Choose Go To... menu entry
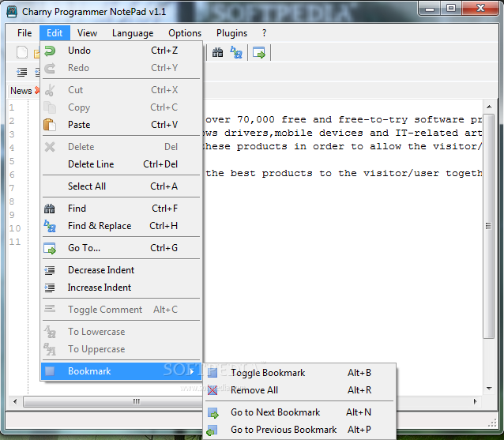Viewport: 504px width, 440px height. [x=121, y=248]
